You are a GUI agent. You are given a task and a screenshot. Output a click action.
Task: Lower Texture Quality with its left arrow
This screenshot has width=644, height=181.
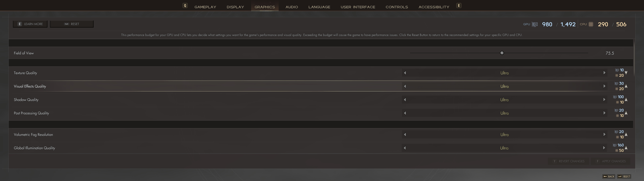click(x=405, y=73)
